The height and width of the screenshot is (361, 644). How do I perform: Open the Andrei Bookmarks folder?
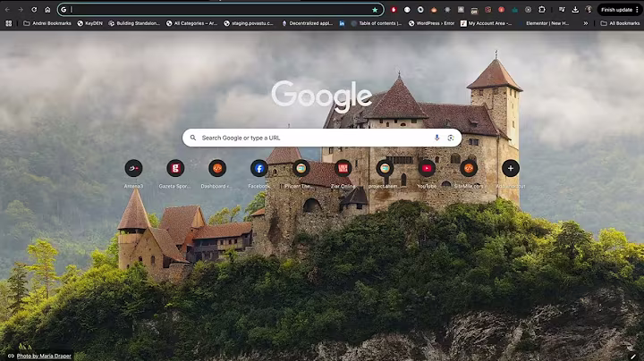coord(47,23)
